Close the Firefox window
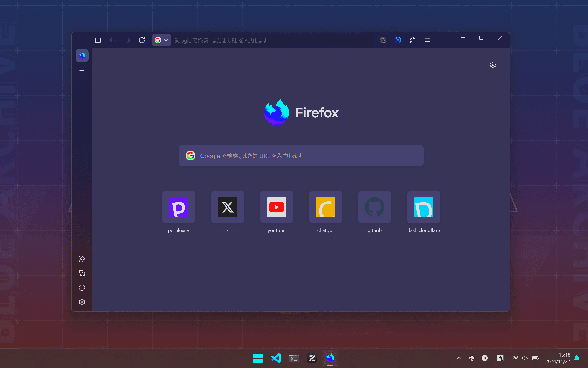Viewport: 588px width, 368px height. (x=500, y=38)
